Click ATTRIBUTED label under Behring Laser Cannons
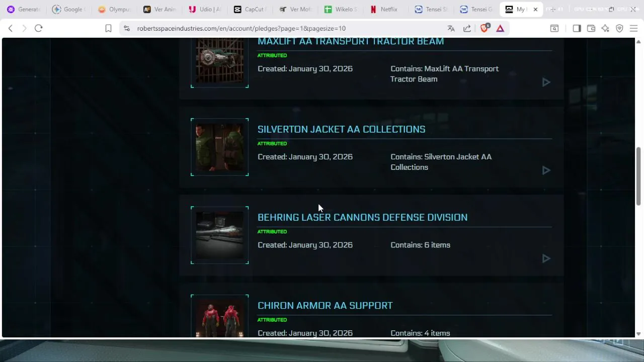The image size is (644, 362). coord(272,232)
